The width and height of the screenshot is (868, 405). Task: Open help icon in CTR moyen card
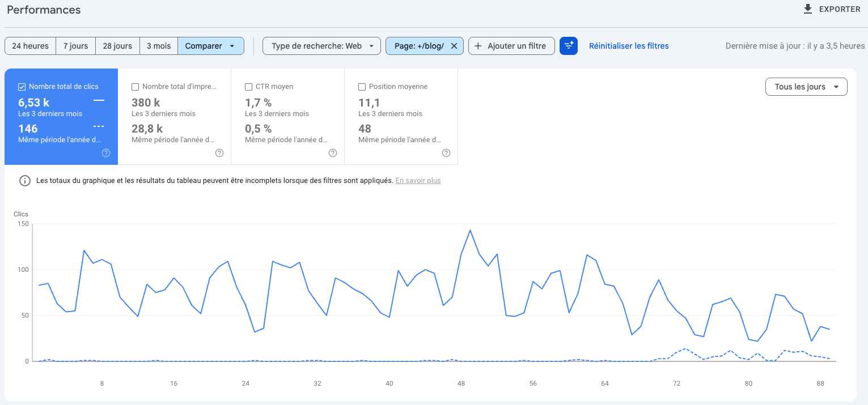click(x=333, y=153)
